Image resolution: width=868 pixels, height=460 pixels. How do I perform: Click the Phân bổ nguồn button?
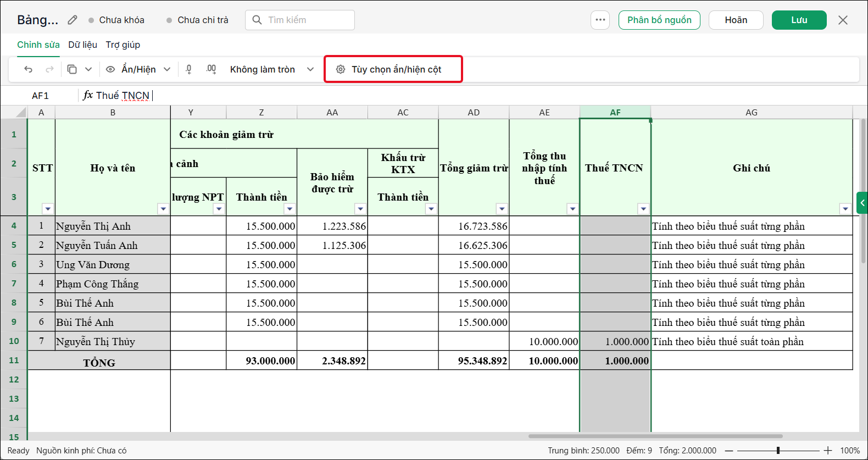pos(659,20)
